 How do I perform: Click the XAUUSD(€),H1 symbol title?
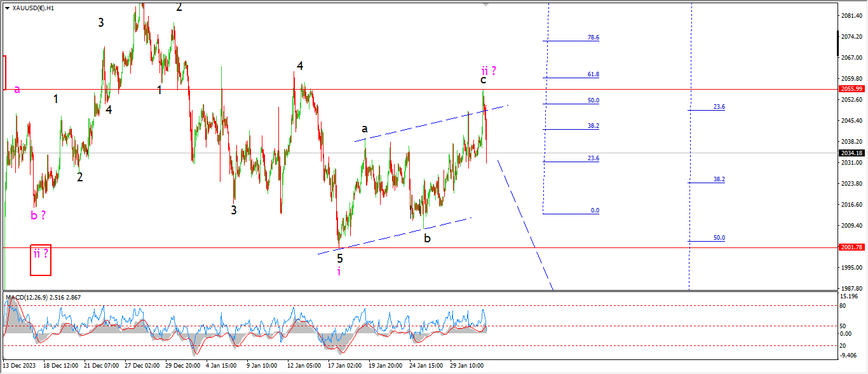(x=33, y=8)
